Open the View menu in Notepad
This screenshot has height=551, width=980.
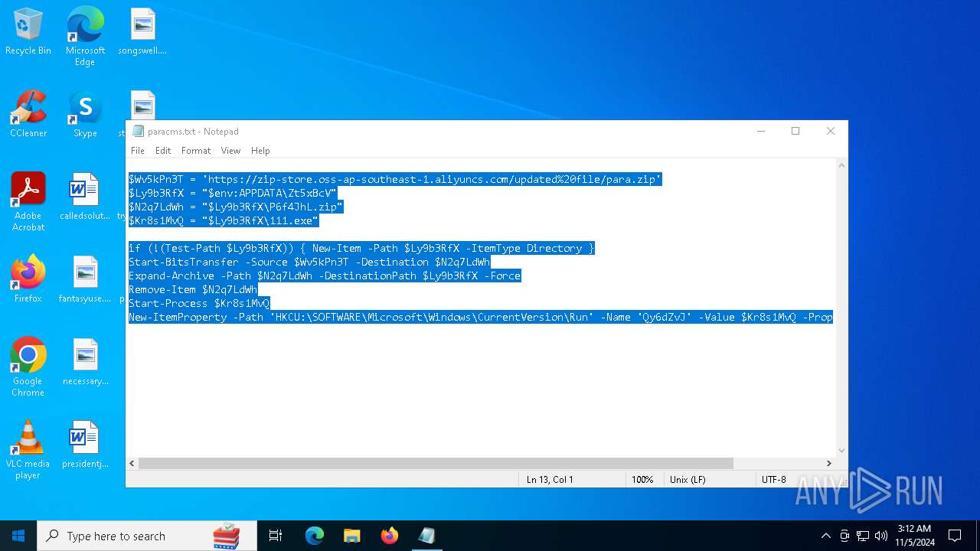tap(230, 151)
